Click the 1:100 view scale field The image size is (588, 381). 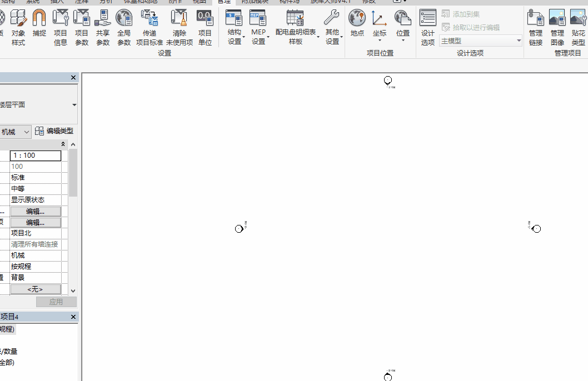pos(36,156)
